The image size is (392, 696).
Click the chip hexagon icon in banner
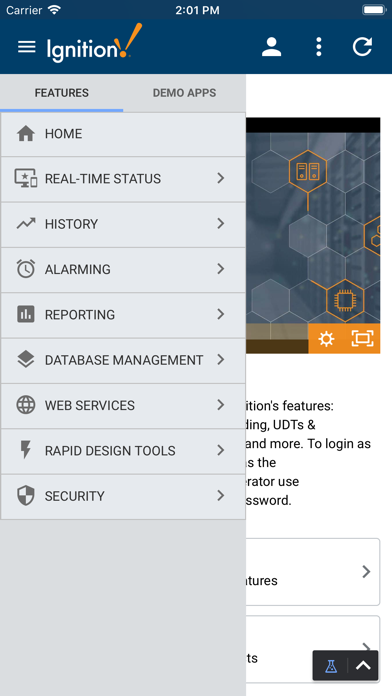click(x=345, y=301)
